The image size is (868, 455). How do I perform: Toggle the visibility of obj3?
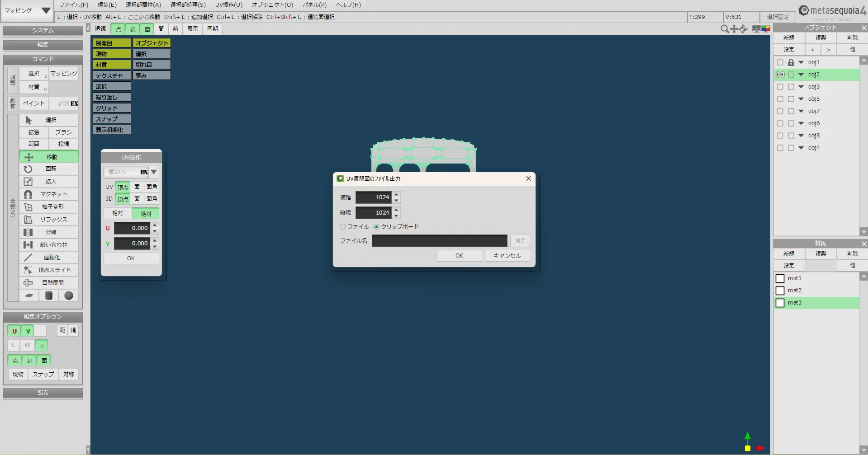[780, 87]
